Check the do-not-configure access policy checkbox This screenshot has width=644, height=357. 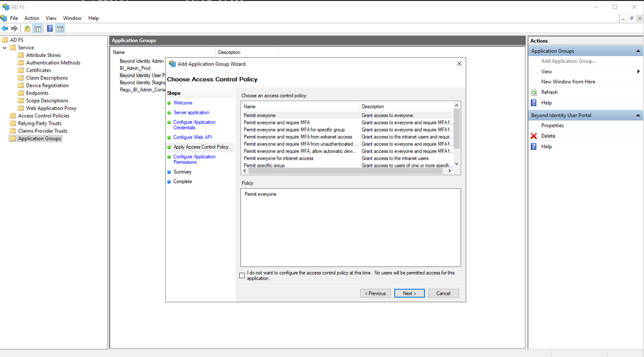click(x=242, y=276)
